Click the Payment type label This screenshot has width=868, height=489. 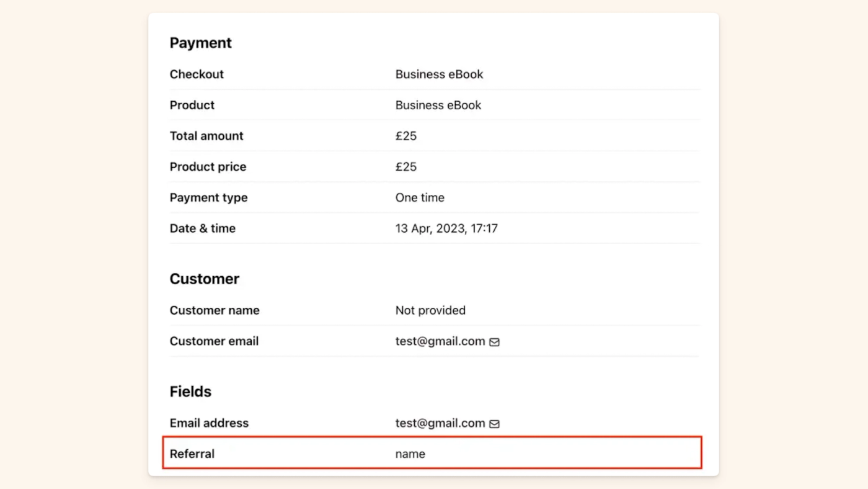[208, 198]
